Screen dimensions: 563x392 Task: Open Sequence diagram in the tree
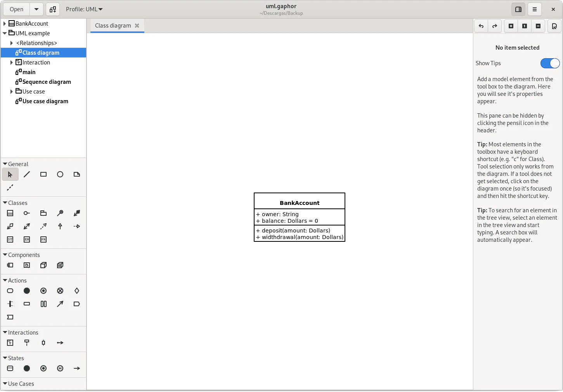tap(47, 82)
